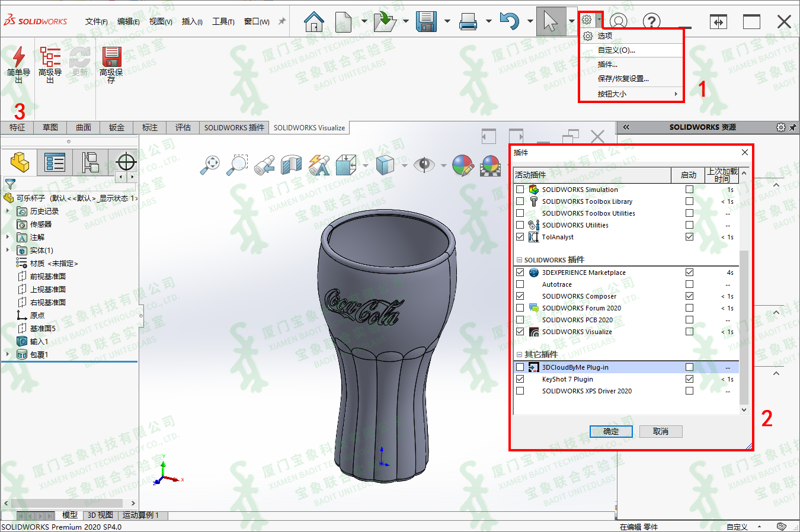Collapse SOLIDWORKS 资源 task pane chevrons
800x532 pixels.
click(626, 127)
